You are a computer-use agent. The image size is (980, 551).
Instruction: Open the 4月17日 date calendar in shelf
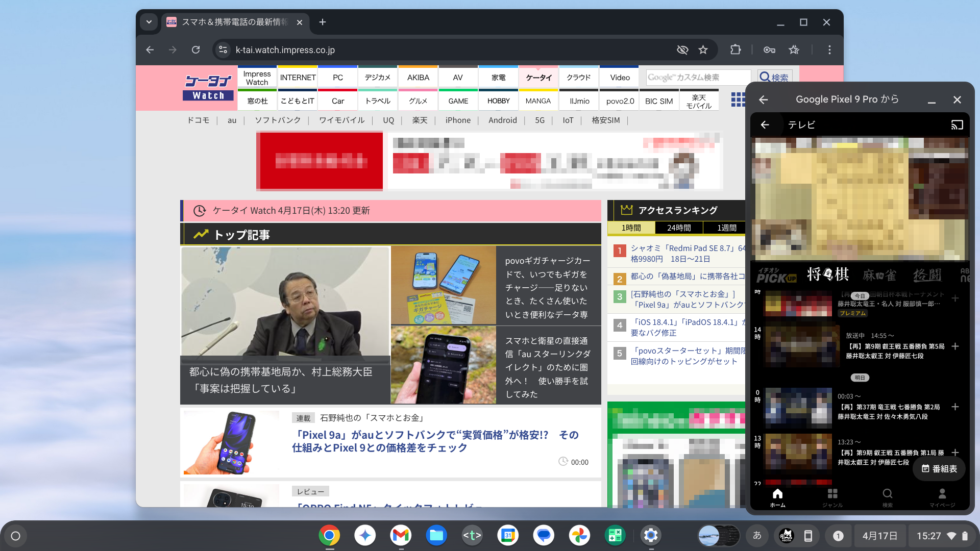pos(879,536)
